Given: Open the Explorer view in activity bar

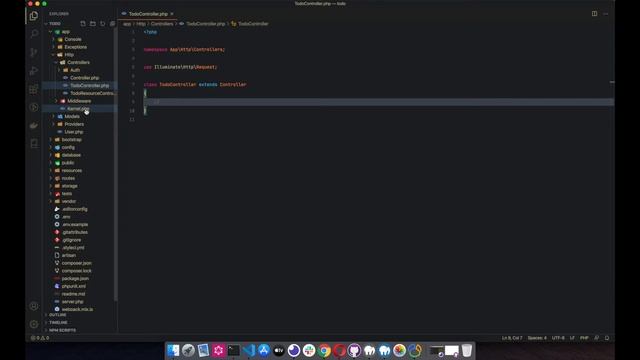Looking at the screenshot, I should pos(34,16).
